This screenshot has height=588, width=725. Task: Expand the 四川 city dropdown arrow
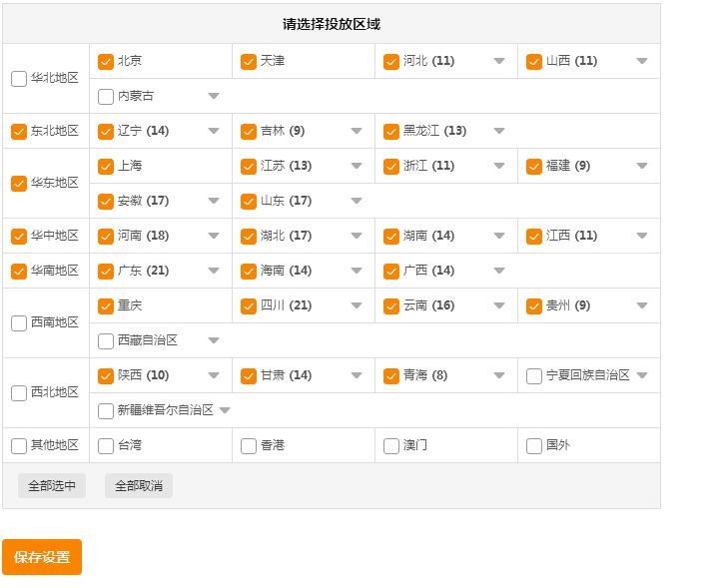(357, 305)
